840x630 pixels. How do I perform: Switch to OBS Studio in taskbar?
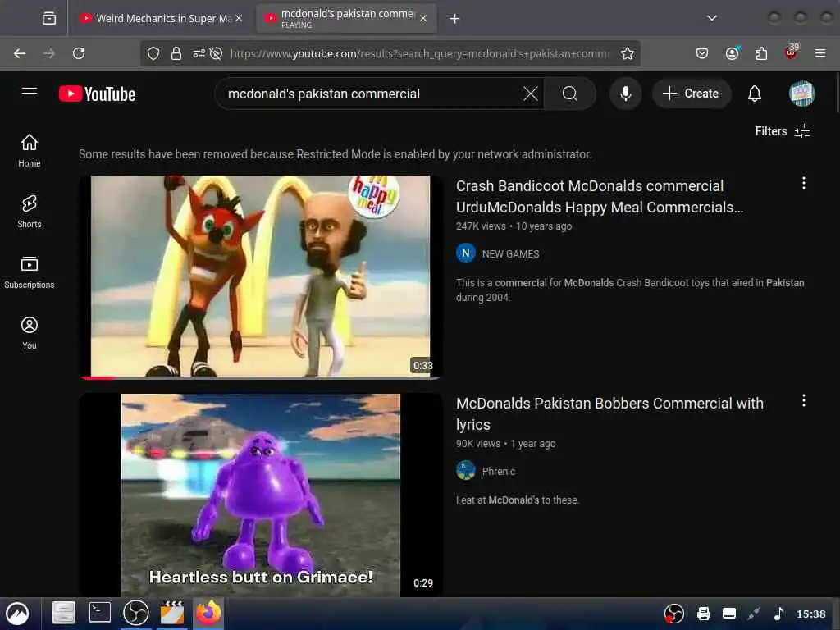pos(135,613)
